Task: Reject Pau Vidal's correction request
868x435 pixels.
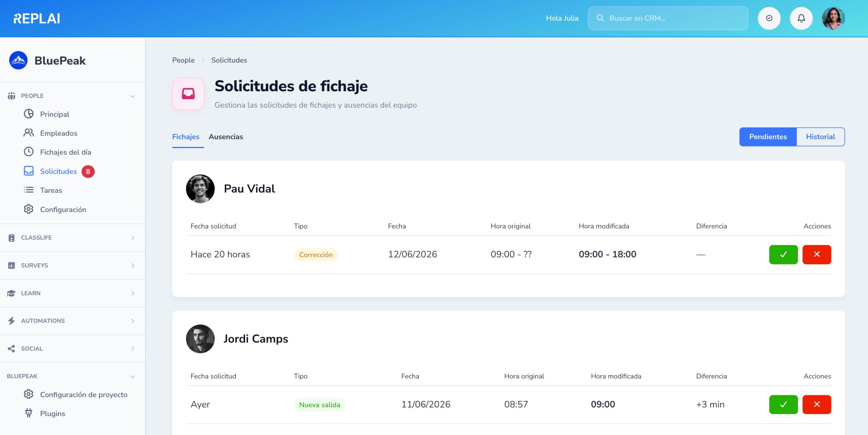Action: [x=816, y=254]
